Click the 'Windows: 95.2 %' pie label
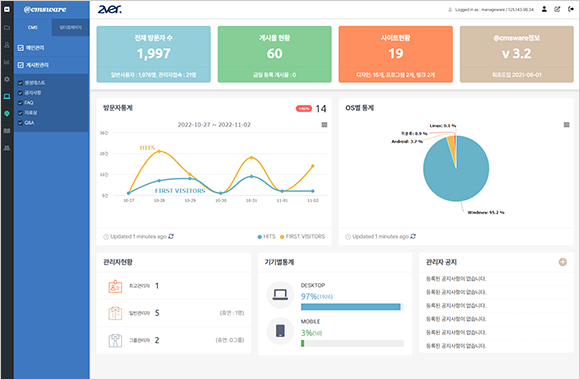The height and width of the screenshot is (380, 580). [x=486, y=212]
